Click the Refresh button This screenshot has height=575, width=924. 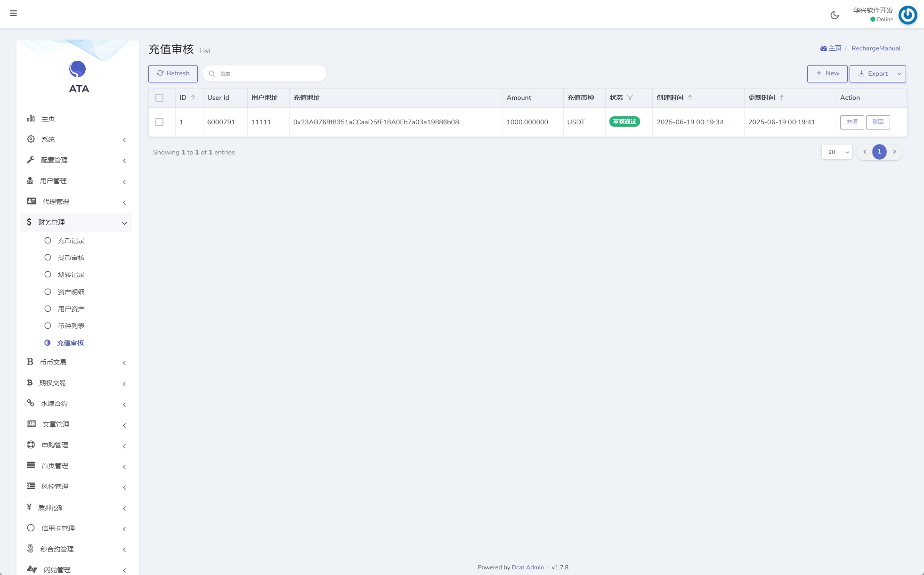click(x=173, y=73)
